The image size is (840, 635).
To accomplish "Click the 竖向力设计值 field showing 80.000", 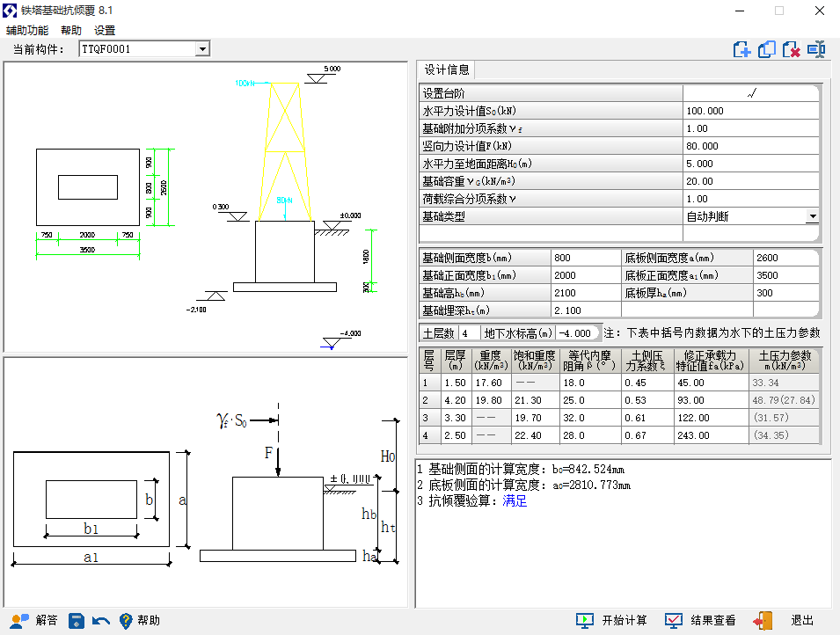I will point(751,146).
